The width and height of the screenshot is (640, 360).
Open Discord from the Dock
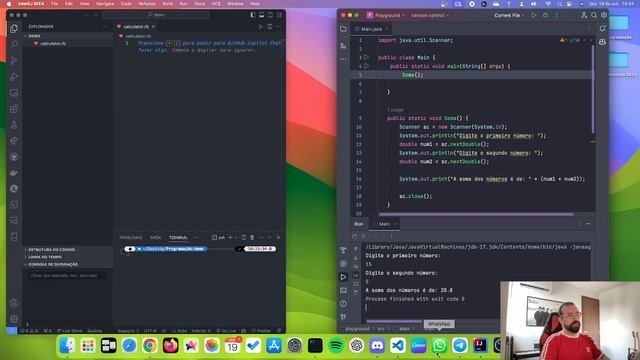tap(377, 346)
